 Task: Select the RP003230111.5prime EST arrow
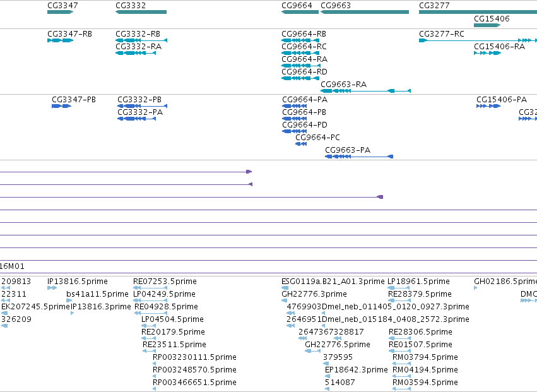155,364
